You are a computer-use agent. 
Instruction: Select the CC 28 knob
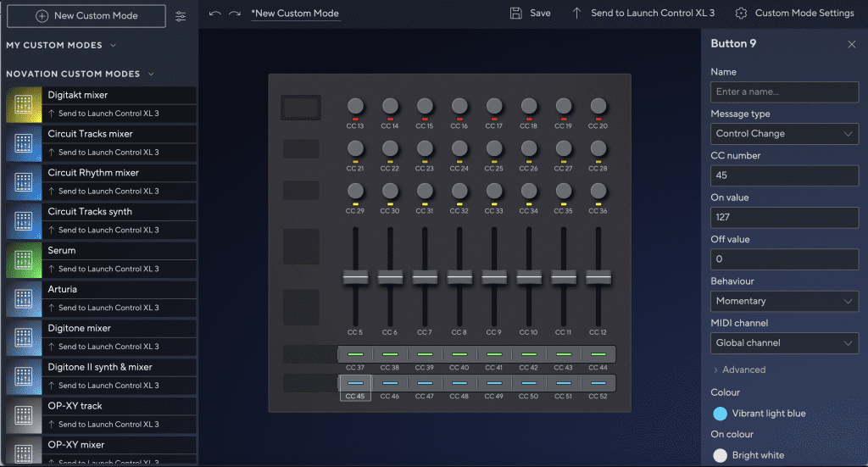click(598, 148)
